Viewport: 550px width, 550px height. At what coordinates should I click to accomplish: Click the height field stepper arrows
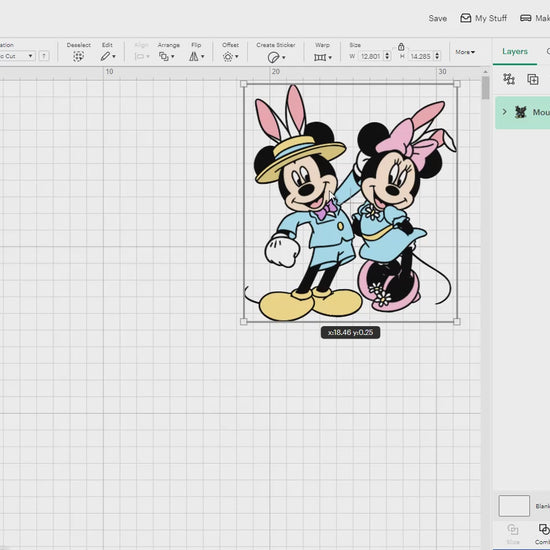pos(437,56)
